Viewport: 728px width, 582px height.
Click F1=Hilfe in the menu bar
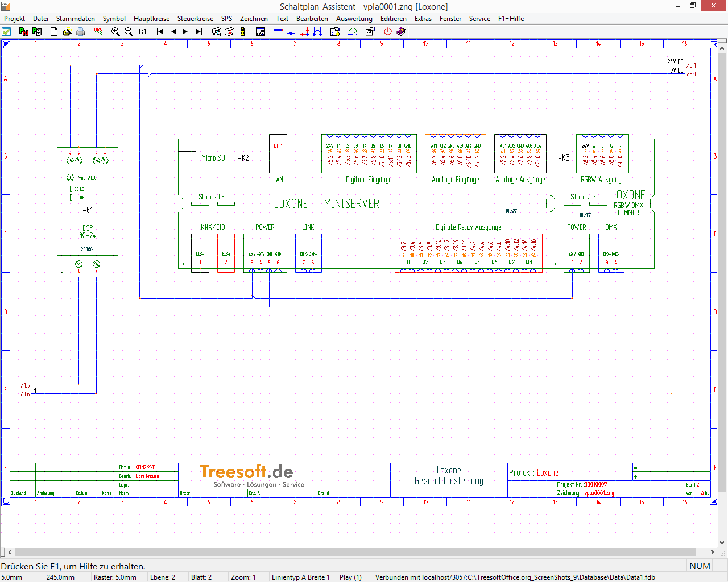511,19
